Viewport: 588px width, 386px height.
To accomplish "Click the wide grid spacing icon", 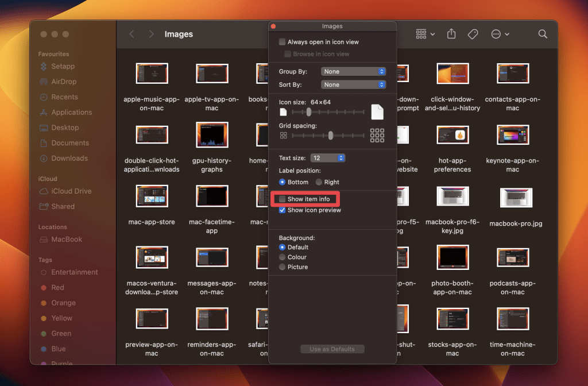I will click(377, 136).
